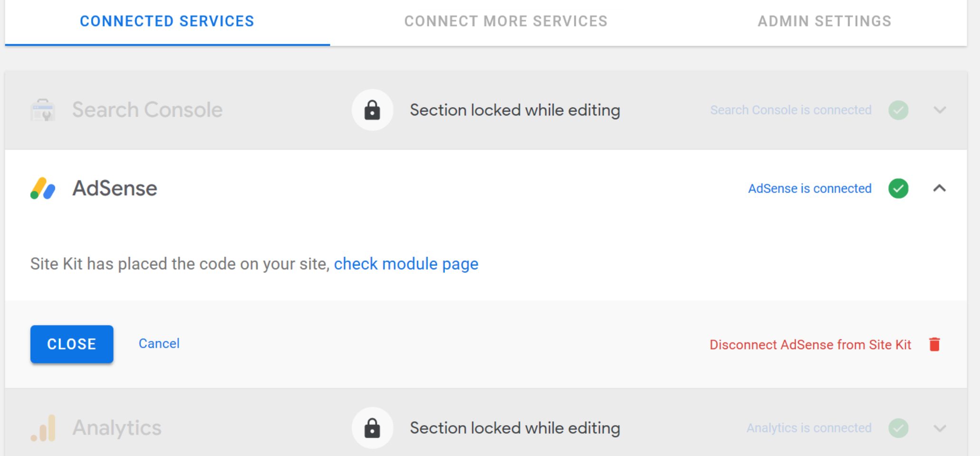
Task: Click the Analytics bar-chart icon
Action: pyautogui.click(x=42, y=427)
